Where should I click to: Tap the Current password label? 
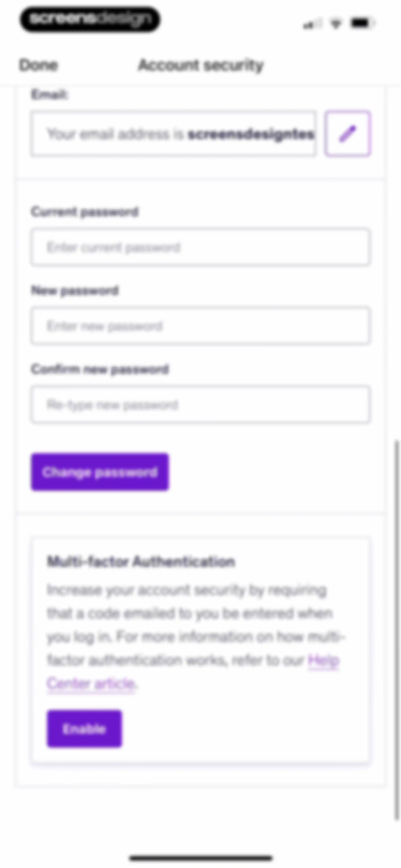click(84, 212)
